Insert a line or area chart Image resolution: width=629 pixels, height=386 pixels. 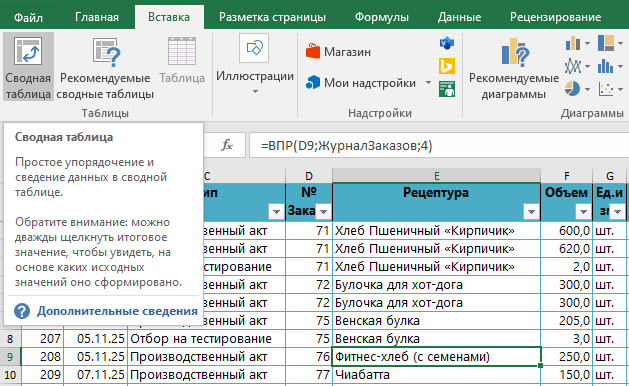click(573, 66)
